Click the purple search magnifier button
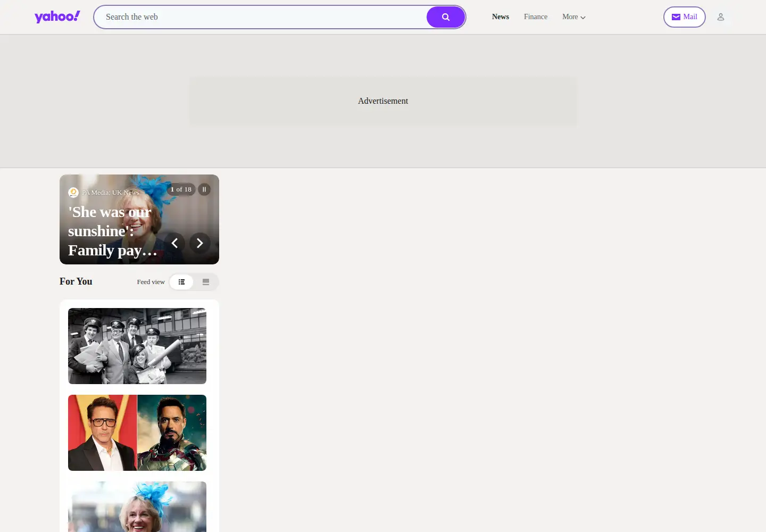The image size is (766, 532). pyautogui.click(x=446, y=17)
